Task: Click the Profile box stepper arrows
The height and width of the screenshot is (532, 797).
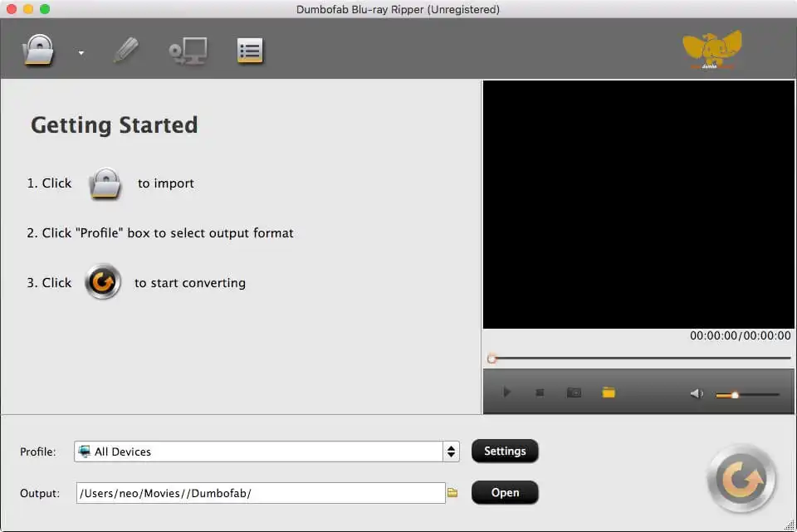Action: [450, 451]
